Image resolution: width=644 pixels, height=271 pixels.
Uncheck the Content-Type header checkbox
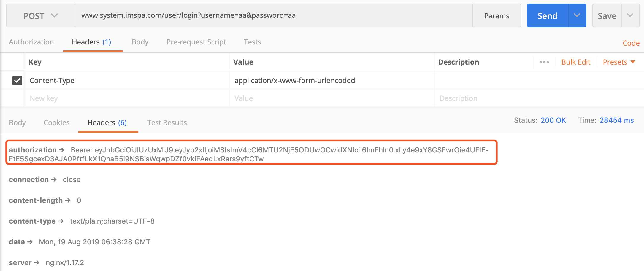click(x=17, y=80)
